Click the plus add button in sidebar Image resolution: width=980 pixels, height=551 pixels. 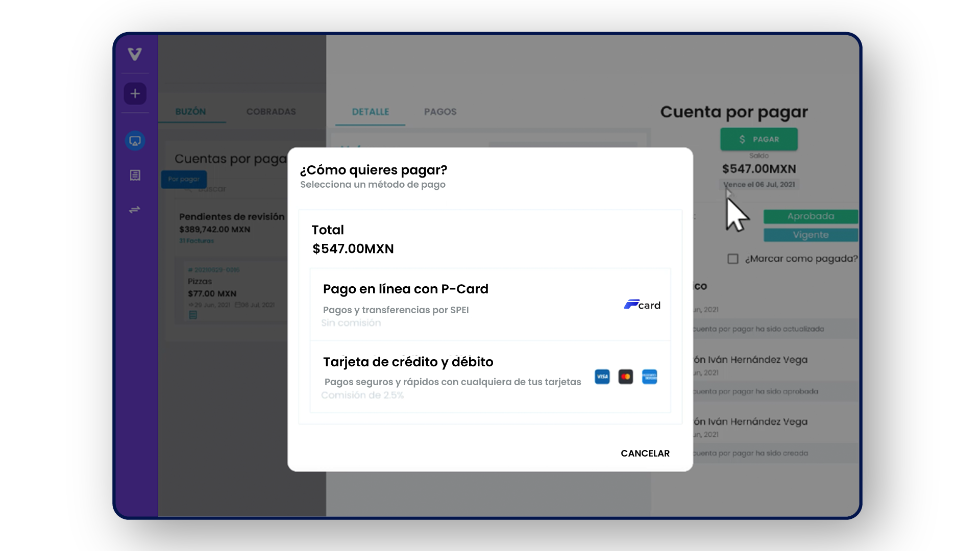click(135, 93)
